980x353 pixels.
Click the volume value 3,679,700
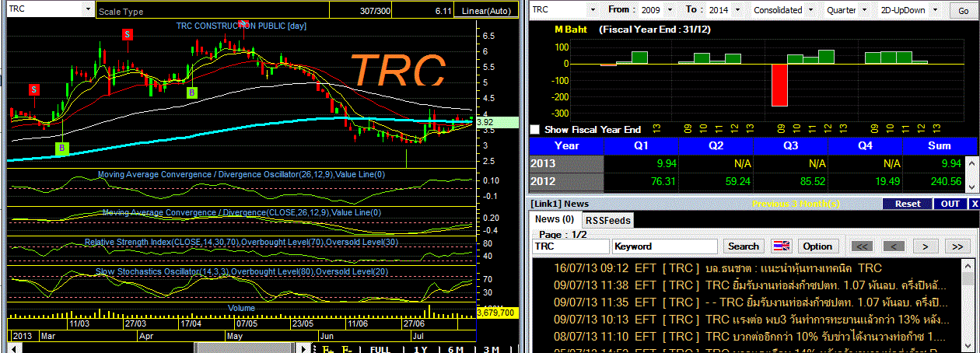coord(496,312)
